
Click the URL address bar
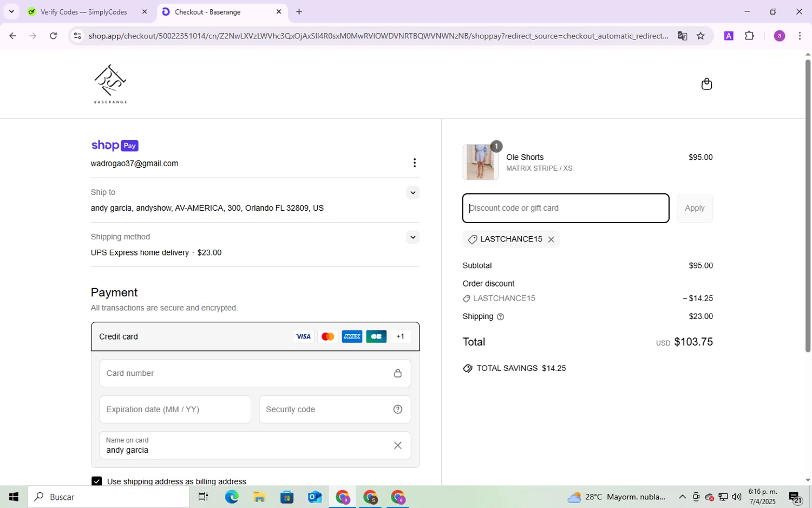pos(379,36)
